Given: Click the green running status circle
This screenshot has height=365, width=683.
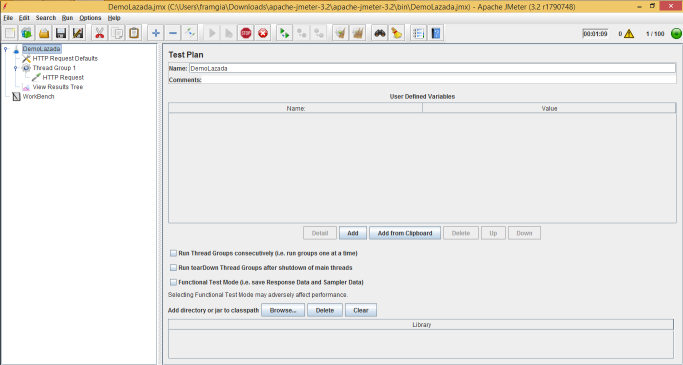Looking at the screenshot, I should (676, 34).
